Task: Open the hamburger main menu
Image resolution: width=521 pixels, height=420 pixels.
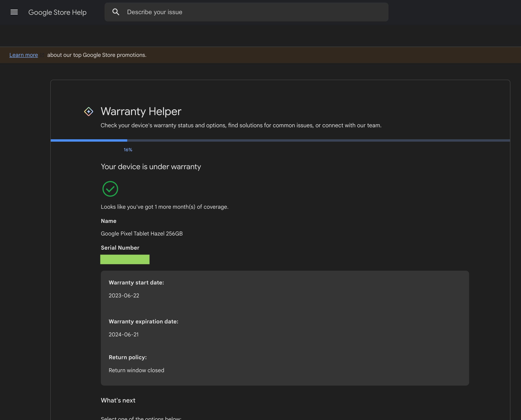Action: click(14, 12)
